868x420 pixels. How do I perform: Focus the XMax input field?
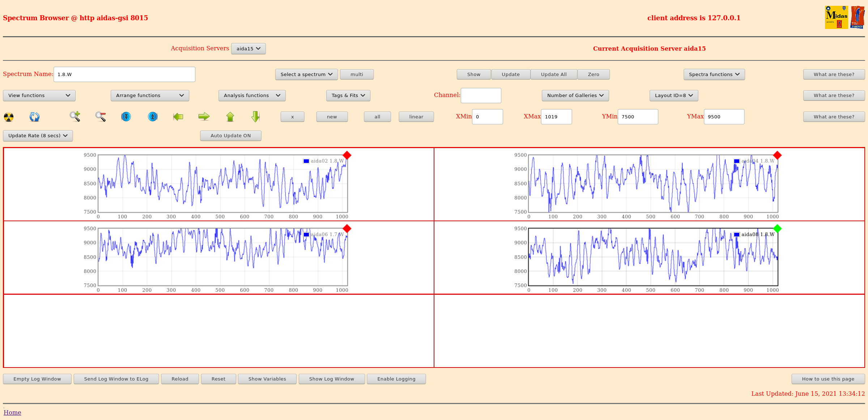pos(556,117)
